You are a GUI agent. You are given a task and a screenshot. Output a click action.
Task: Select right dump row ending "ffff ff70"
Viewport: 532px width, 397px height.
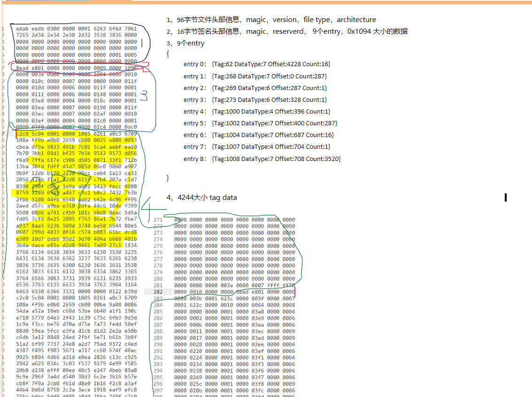pos(234,285)
